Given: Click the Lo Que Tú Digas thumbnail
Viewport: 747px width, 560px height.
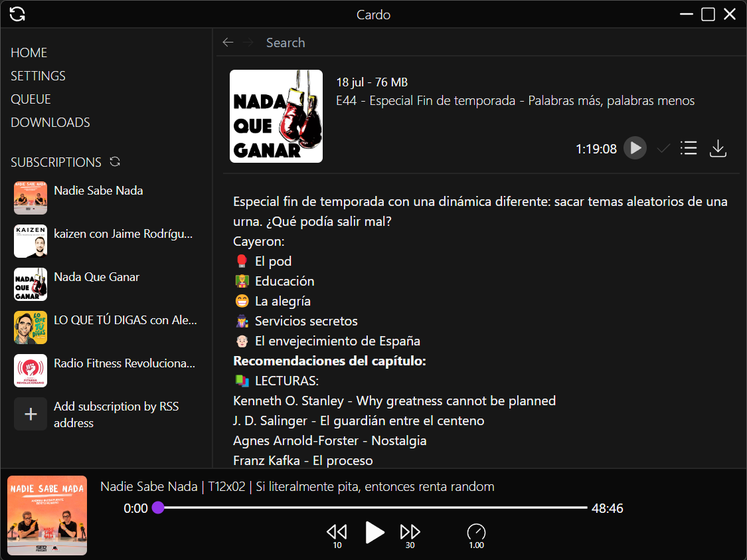Looking at the screenshot, I should click(x=31, y=327).
